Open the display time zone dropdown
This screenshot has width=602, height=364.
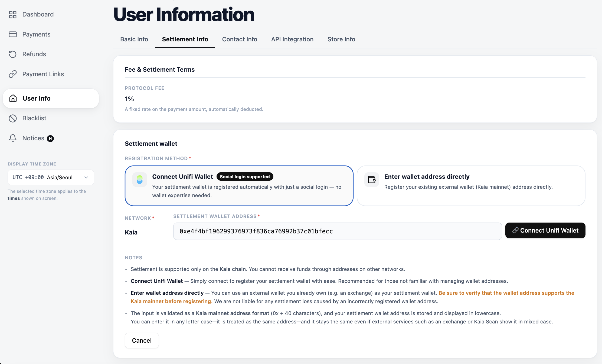pos(51,177)
